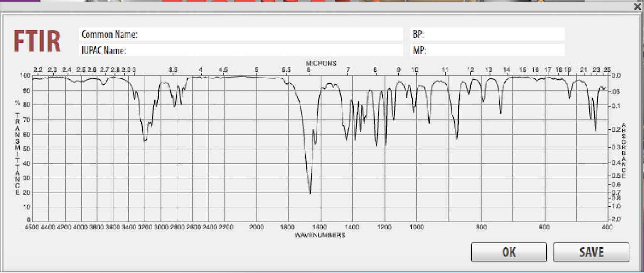This screenshot has width=644, height=273.
Task: Click the 1800 wavenumber tick label
Action: tap(288, 227)
